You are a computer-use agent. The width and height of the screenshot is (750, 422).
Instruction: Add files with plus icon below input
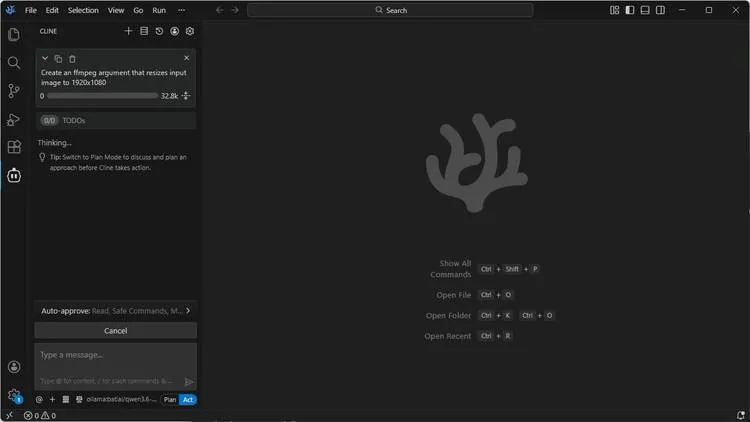point(52,400)
